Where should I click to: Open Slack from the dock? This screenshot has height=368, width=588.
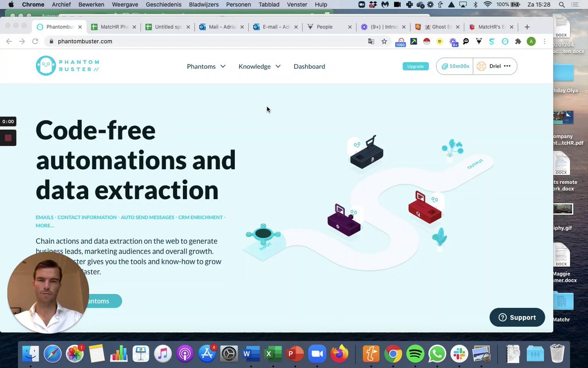[459, 354]
